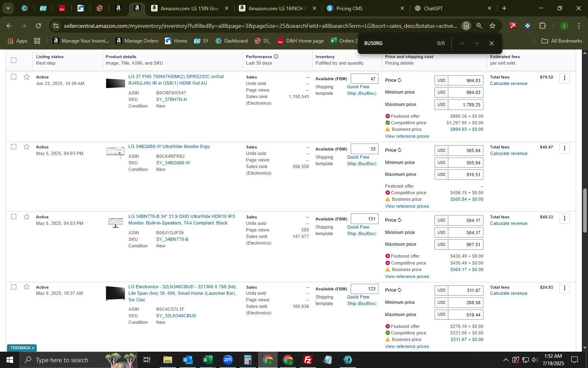Go to next find result

tap(477, 43)
